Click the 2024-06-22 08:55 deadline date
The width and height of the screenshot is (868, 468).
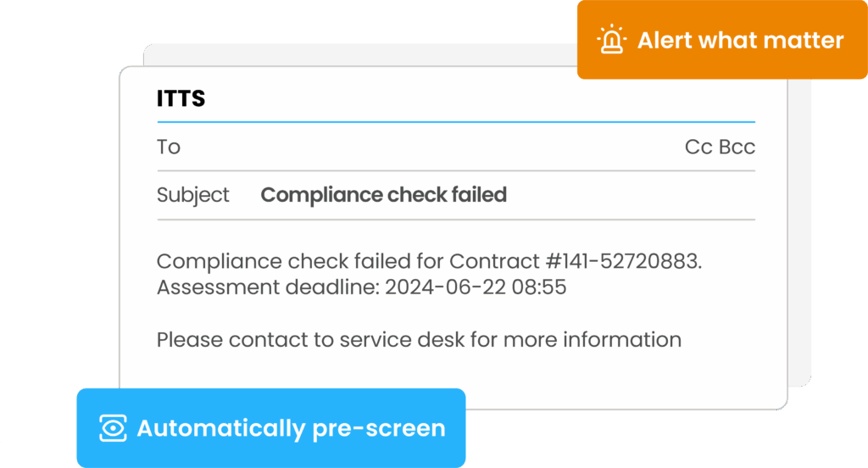tap(476, 287)
